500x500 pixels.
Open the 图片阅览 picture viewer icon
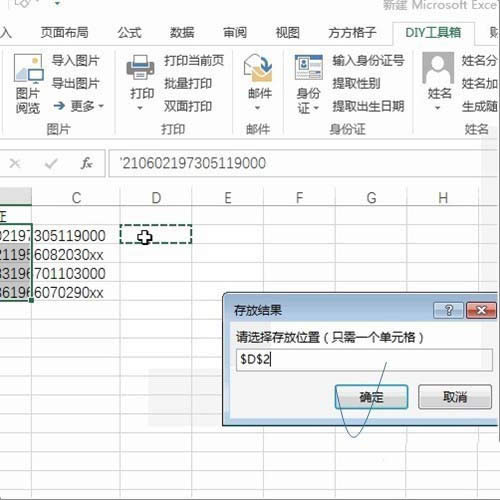coord(28,69)
